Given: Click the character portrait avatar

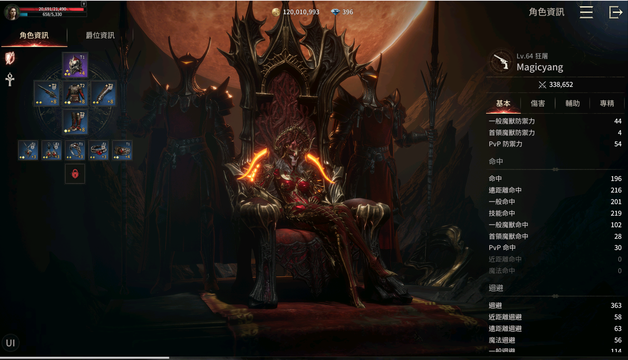Looking at the screenshot, I should click(x=11, y=12).
